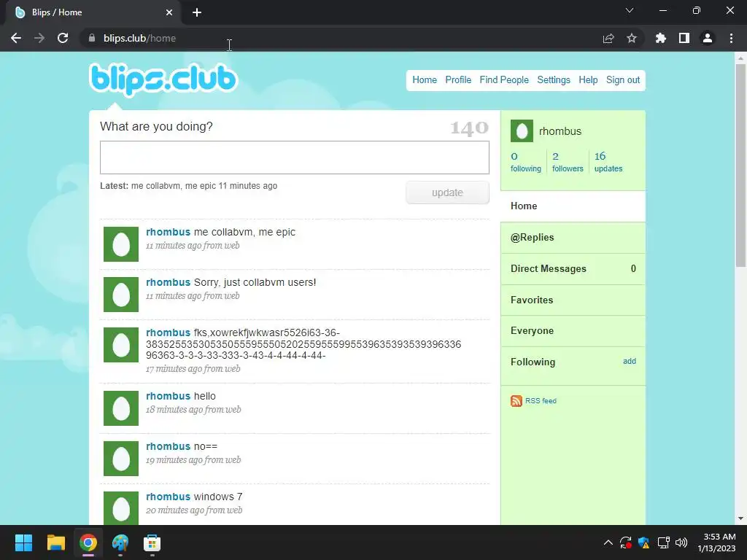Open Everyone in the sidebar
The image size is (747, 560).
[x=573, y=331]
